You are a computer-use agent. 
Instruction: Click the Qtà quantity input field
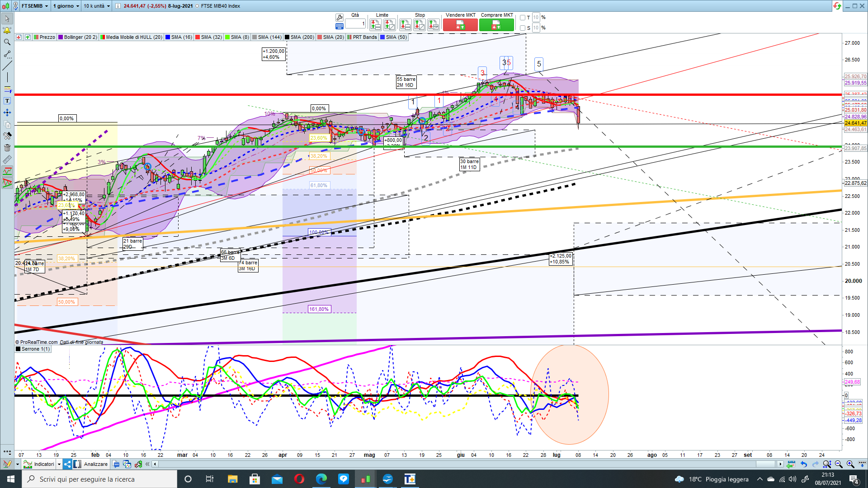[355, 23]
